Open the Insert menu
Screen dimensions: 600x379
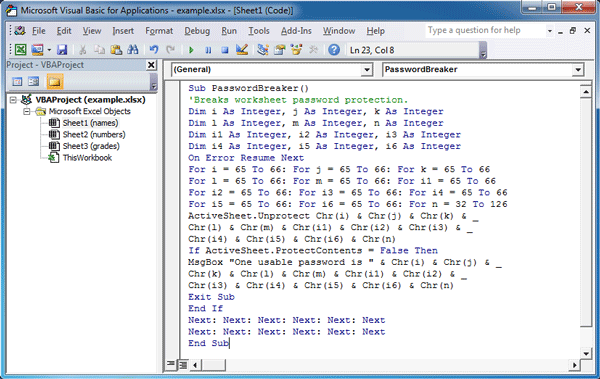coord(123,31)
